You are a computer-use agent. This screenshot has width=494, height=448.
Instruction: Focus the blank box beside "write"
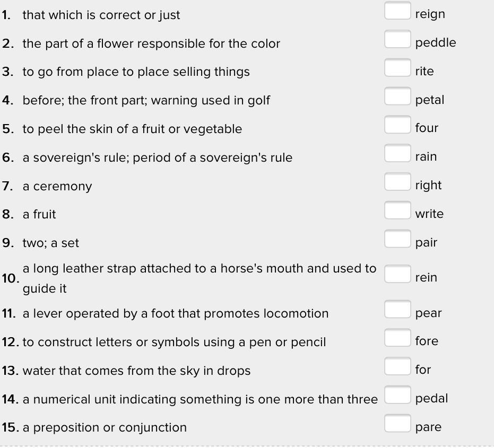(x=397, y=210)
